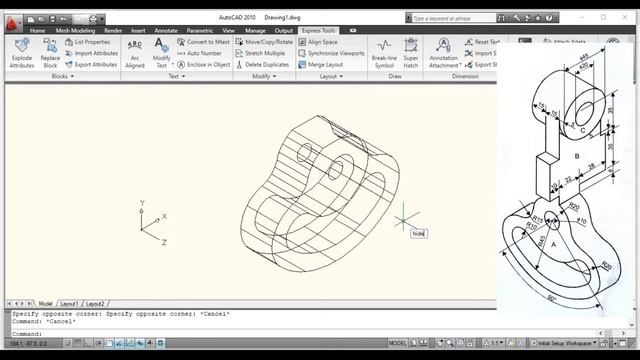Click the keyword search field
This screenshot has width=640, height=360.
click(453, 18)
